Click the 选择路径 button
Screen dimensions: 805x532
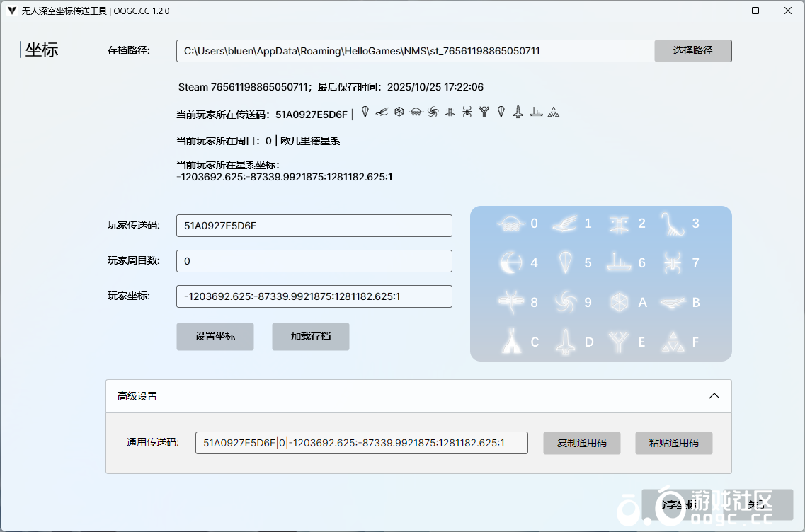pos(692,51)
